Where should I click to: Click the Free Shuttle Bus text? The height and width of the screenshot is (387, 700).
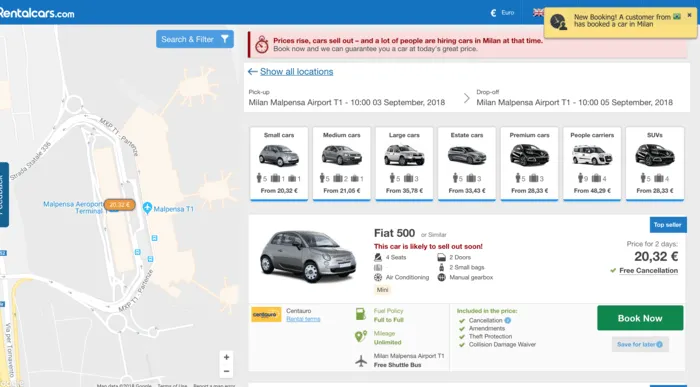[x=397, y=365]
